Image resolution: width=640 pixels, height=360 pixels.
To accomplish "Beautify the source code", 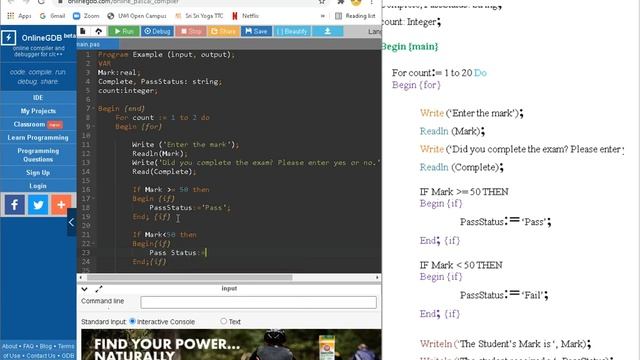I will point(292,31).
